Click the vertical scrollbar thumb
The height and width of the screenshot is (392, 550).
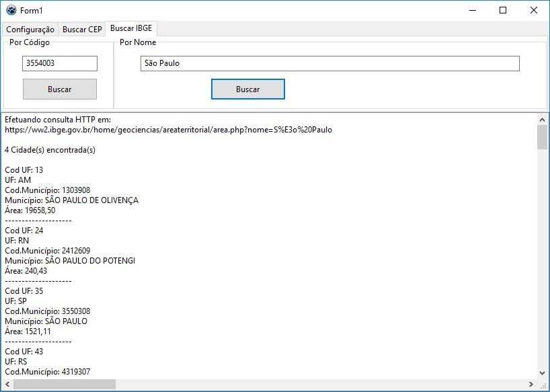tap(543, 137)
